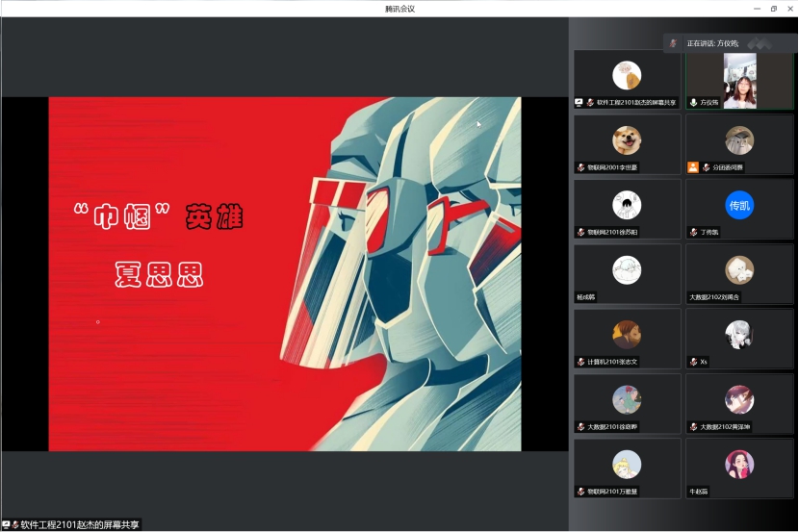
Task: Click the 物联网2001 participant name label
Action: pos(612,167)
